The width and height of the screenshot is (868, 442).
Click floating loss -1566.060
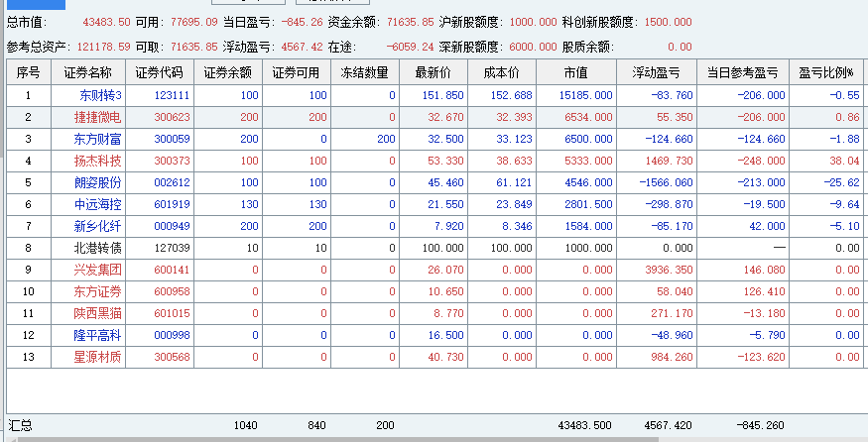pyautogui.click(x=666, y=182)
